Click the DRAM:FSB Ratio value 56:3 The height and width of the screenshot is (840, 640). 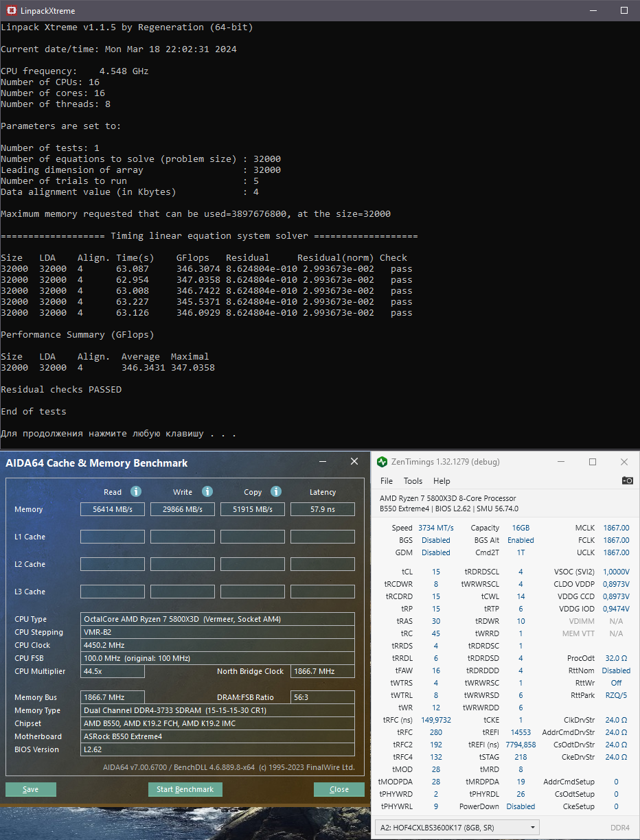[323, 697]
